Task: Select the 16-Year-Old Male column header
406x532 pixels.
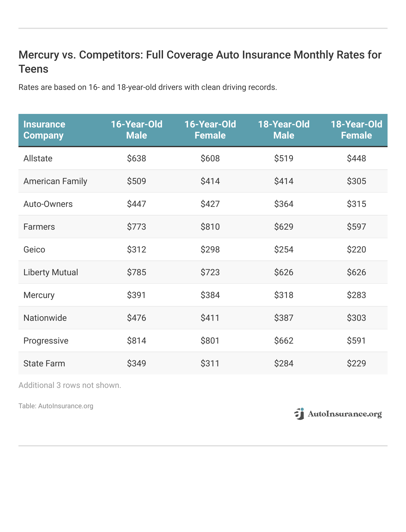Action: pos(137,130)
